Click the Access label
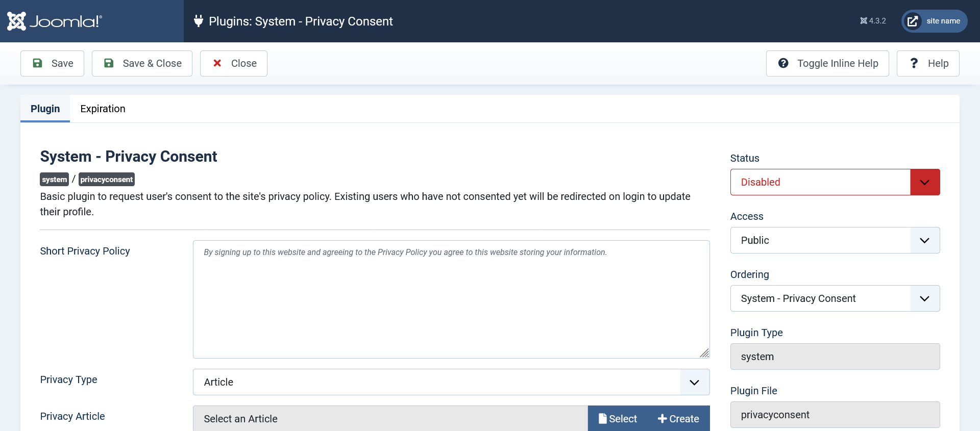Viewport: 980px width, 431px height. click(747, 216)
